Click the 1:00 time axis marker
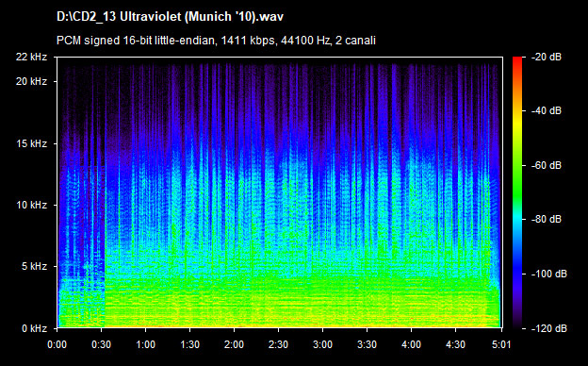Viewport: 588px width, 366px height. [x=145, y=344]
